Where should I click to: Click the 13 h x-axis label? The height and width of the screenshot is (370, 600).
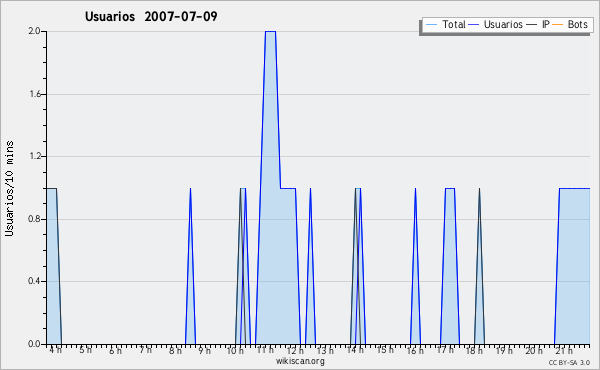coord(325,350)
